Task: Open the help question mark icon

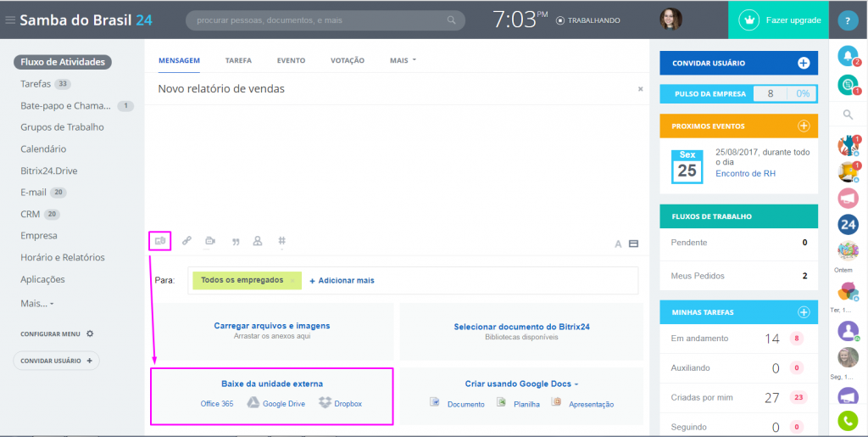Action: [x=848, y=20]
